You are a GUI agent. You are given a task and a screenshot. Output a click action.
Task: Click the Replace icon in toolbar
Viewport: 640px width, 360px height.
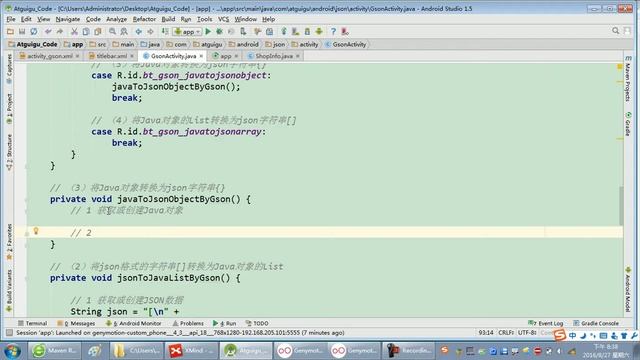coord(124,31)
